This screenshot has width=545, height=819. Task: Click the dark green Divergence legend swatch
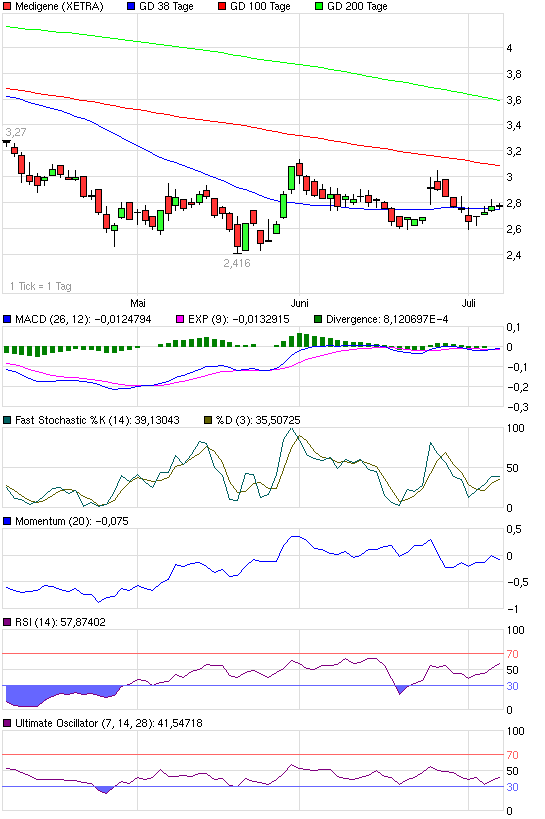coord(318,319)
